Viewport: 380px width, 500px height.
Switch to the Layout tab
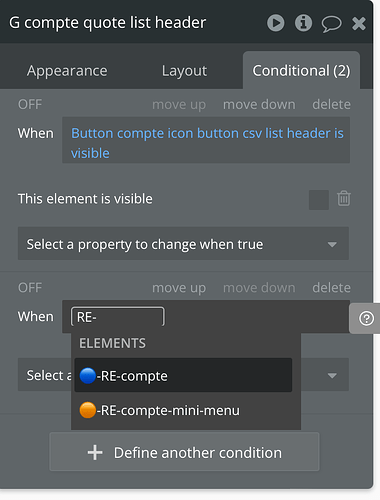184,71
